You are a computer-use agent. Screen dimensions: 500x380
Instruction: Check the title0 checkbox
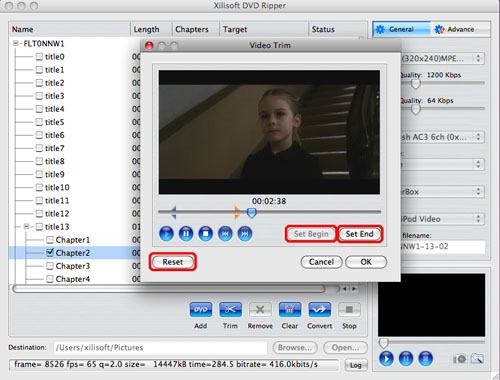coord(39,57)
